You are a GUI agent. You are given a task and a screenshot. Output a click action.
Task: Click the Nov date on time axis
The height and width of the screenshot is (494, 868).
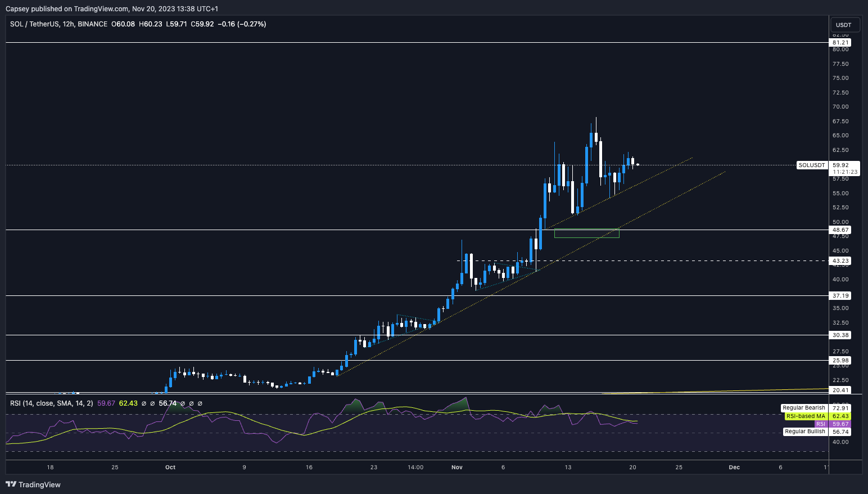pyautogui.click(x=456, y=467)
